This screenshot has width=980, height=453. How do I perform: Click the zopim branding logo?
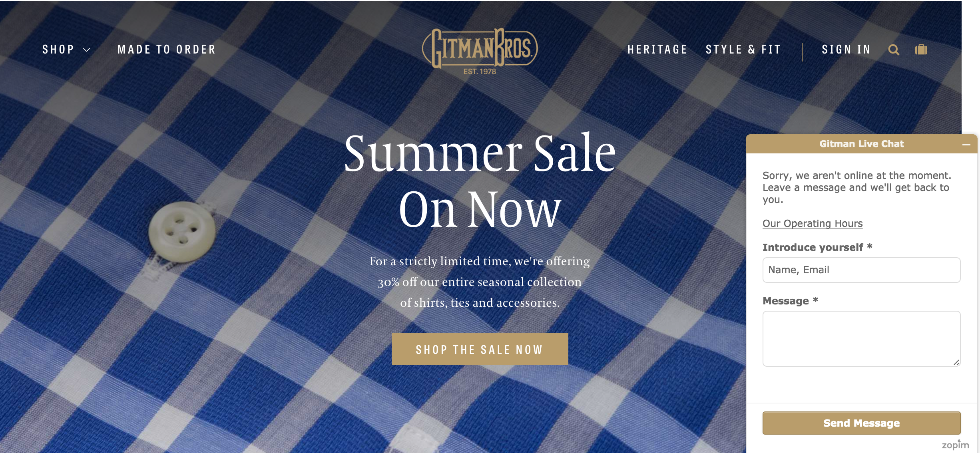coord(955,444)
